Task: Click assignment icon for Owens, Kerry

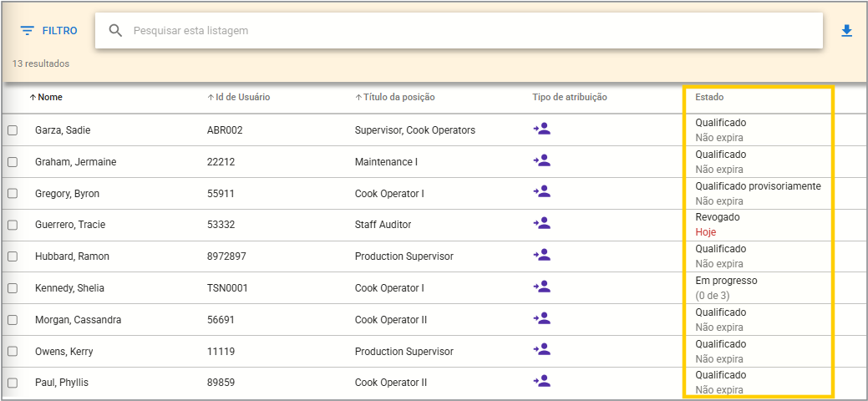Action: [x=542, y=351]
